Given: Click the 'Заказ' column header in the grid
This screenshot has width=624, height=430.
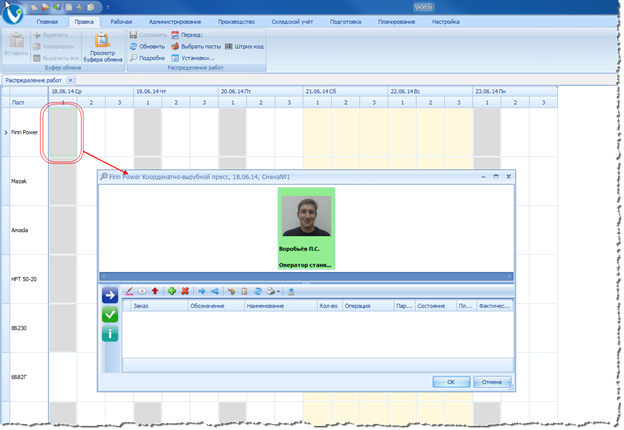Looking at the screenshot, I should (x=143, y=308).
